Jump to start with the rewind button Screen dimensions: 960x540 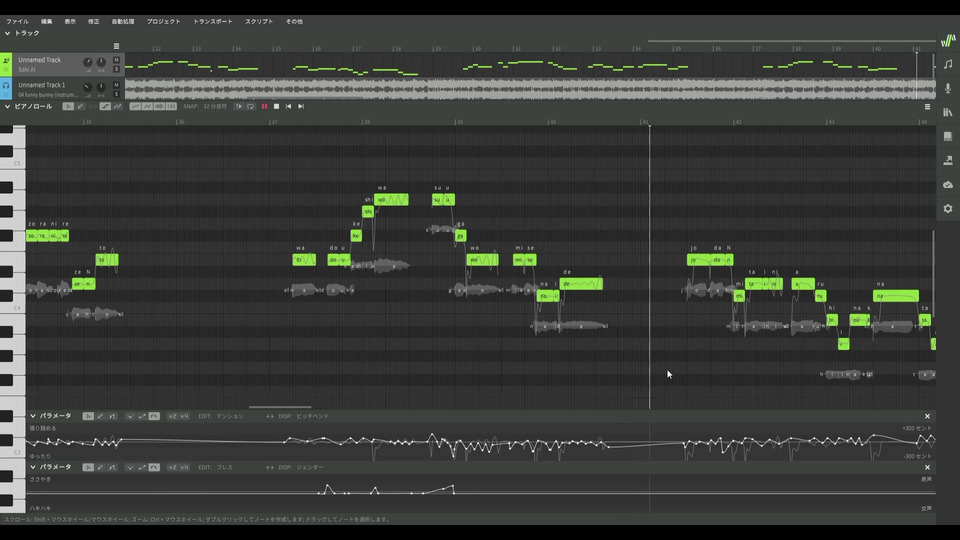[288, 107]
